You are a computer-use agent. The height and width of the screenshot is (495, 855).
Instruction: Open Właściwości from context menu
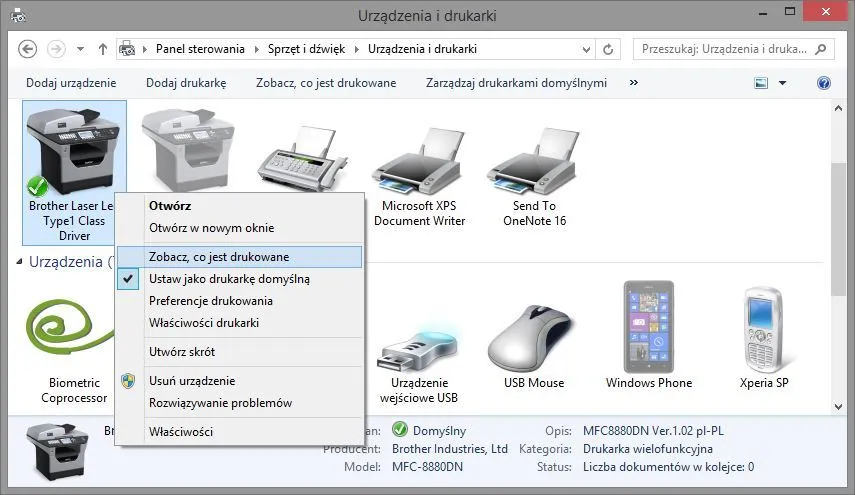click(240, 432)
